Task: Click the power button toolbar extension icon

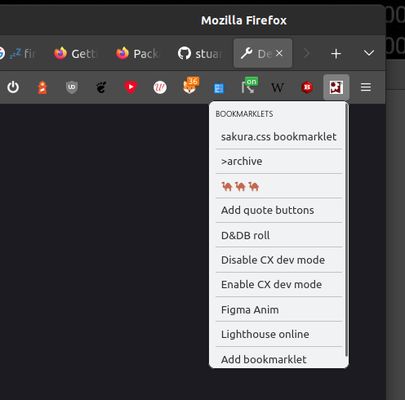Action: [x=13, y=87]
